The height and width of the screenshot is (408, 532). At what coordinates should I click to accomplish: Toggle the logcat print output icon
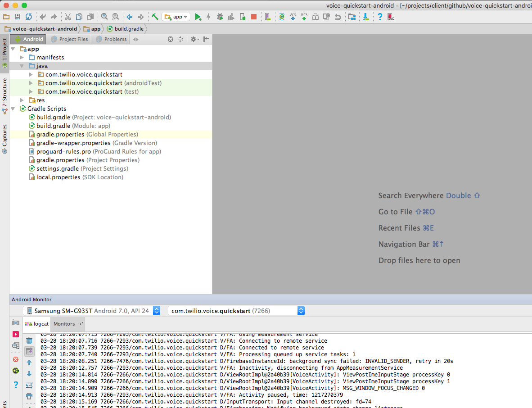point(29,396)
